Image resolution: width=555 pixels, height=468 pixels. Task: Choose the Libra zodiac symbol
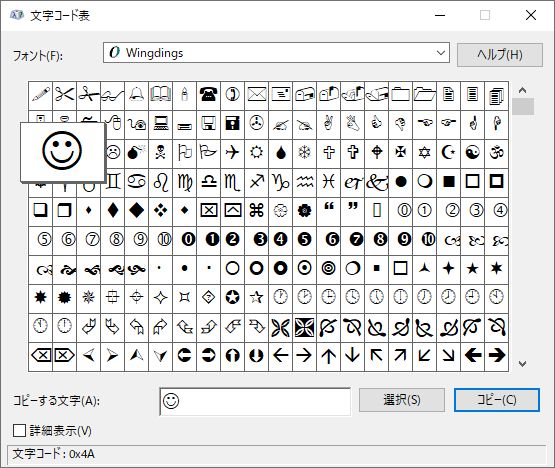coord(208,182)
